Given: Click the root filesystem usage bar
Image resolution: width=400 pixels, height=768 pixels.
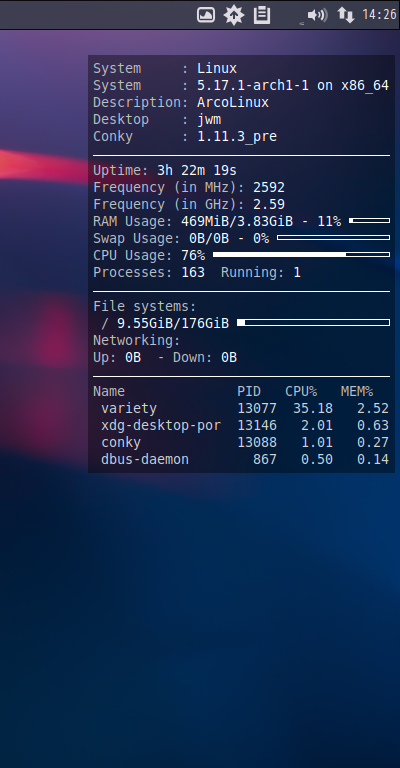Looking at the screenshot, I should pos(313,322).
